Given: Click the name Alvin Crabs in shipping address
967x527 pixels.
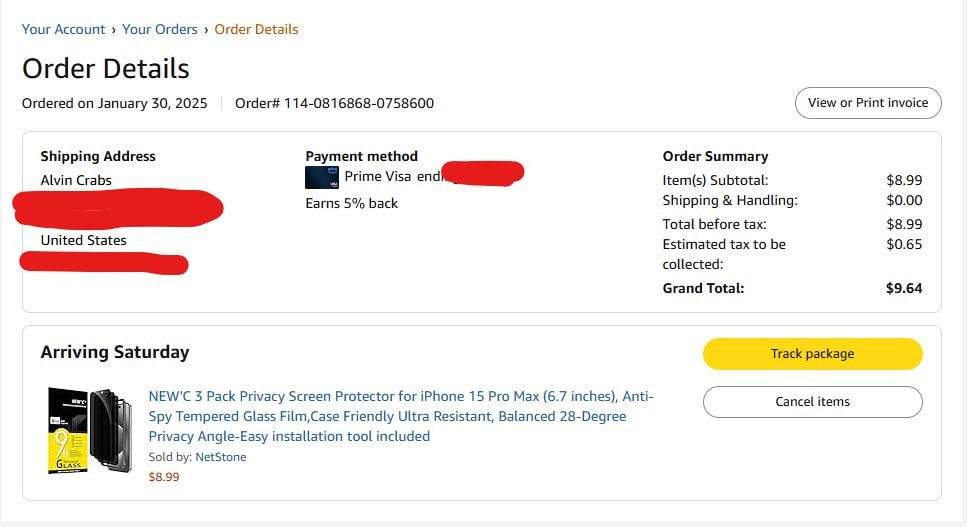Looking at the screenshot, I should 76,180.
